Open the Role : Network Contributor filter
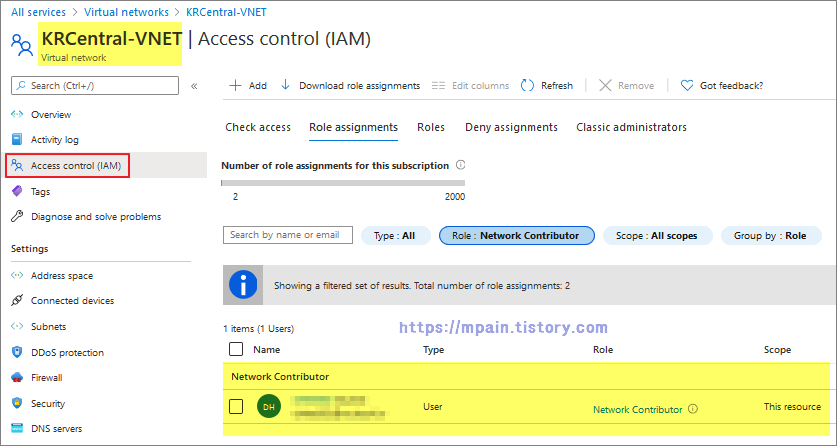The width and height of the screenshot is (837, 446). [x=517, y=235]
